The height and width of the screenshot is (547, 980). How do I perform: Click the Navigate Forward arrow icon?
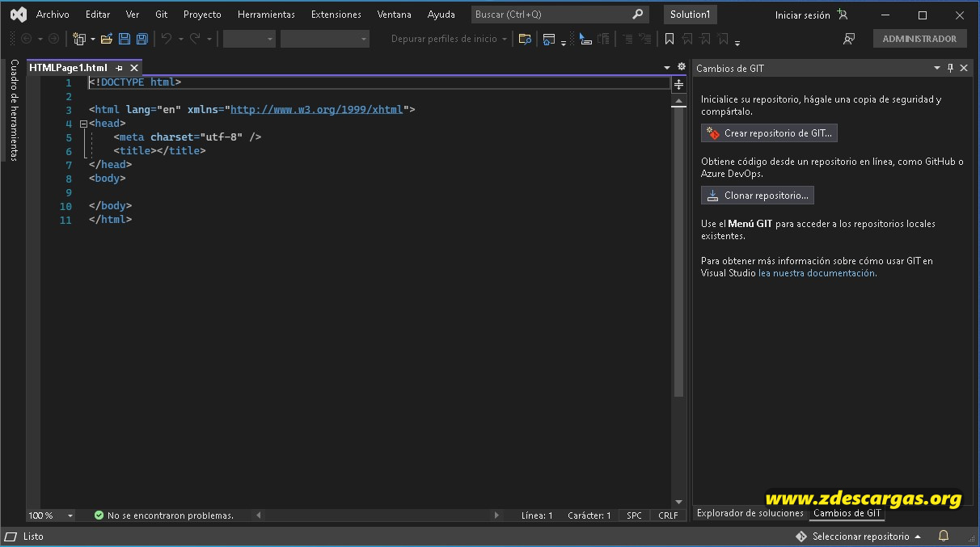[53, 39]
